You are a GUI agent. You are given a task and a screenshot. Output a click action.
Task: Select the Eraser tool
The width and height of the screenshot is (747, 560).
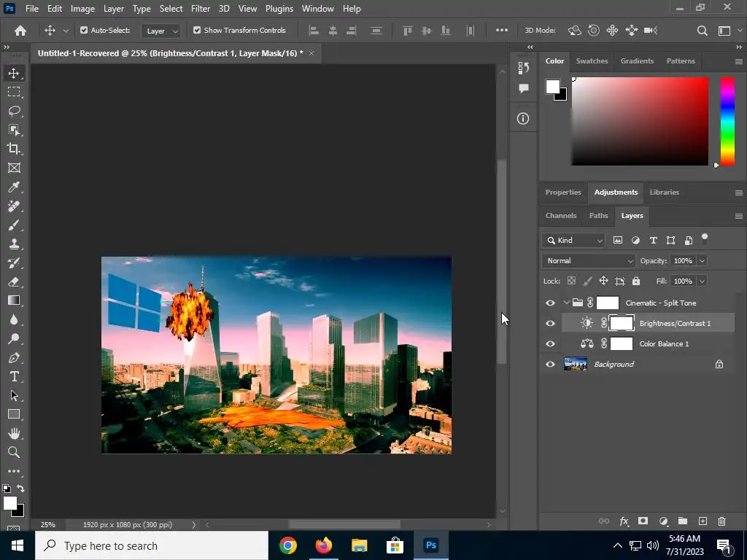pyautogui.click(x=14, y=281)
